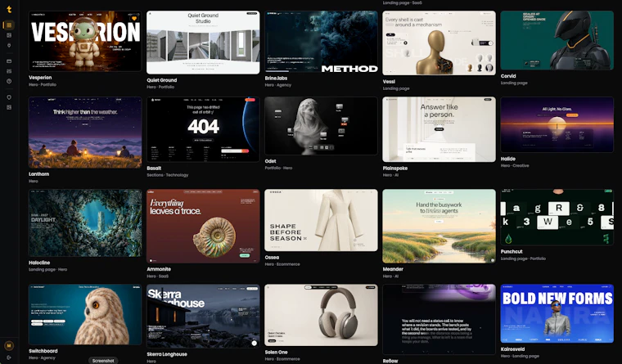Image resolution: width=622 pixels, height=364 pixels.
Task: Open the Halocline underwater cave thumbnail
Action: [85, 222]
